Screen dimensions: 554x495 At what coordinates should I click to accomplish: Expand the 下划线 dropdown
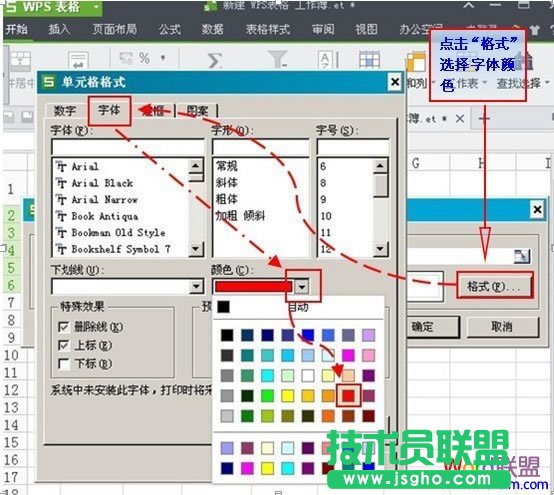[196, 287]
